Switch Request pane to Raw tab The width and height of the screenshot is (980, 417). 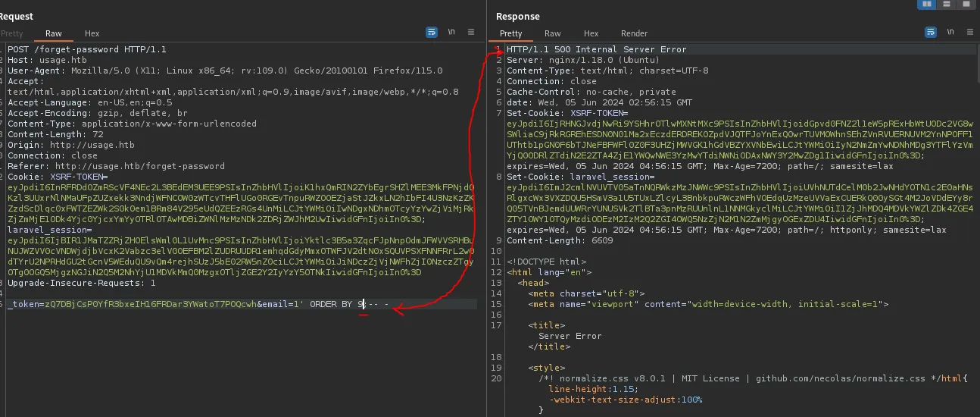point(54,33)
